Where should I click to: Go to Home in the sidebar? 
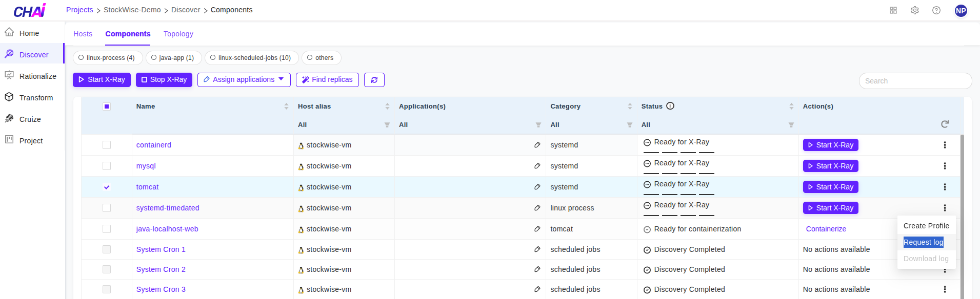point(32,33)
